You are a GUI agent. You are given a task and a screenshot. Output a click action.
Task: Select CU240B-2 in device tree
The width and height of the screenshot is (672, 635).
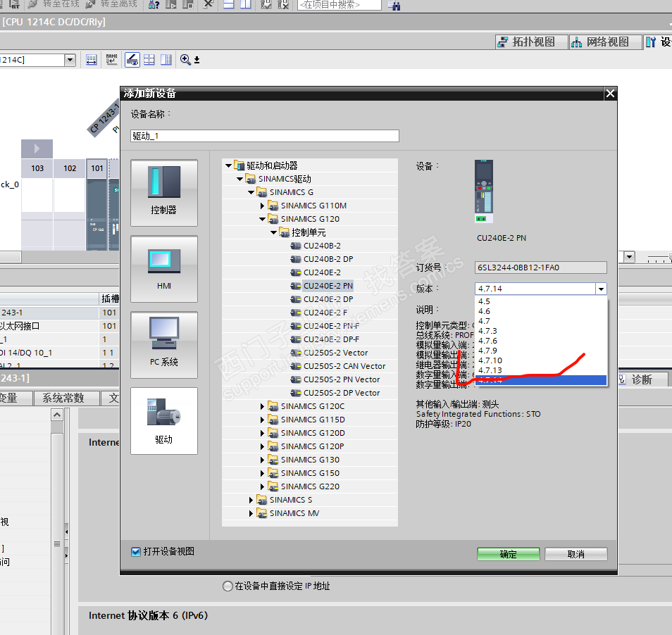(322, 246)
